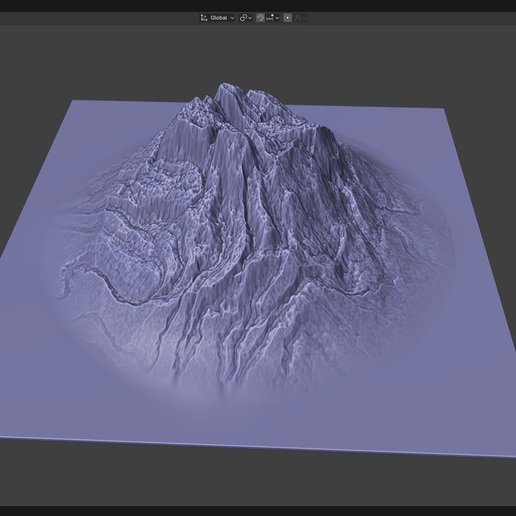This screenshot has width=516, height=516.
Task: Toggle proportional editing circle icon
Action: click(x=287, y=18)
